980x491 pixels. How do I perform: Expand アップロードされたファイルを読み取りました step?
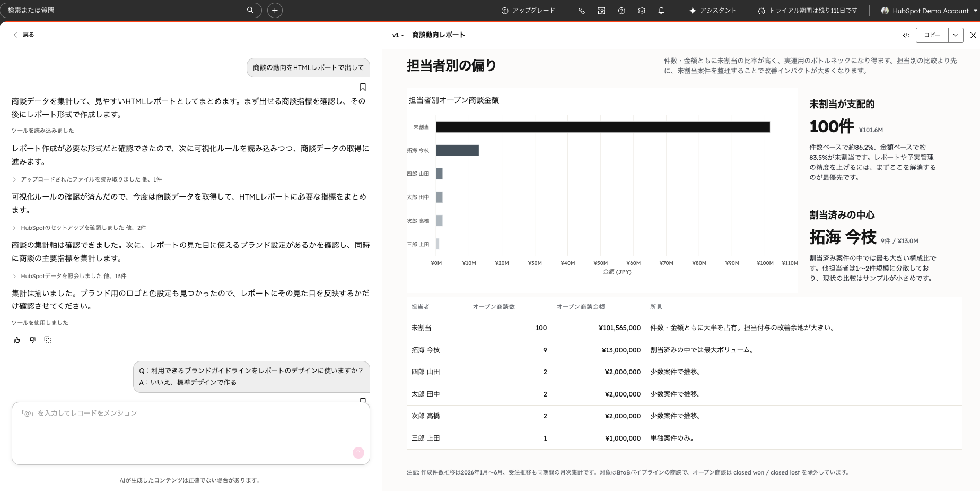click(87, 179)
